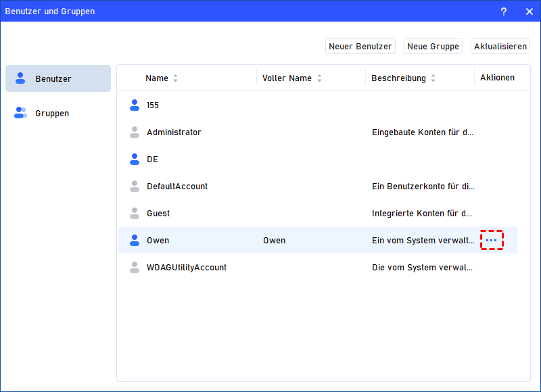Click the blue user icon next to DE
The image size is (541, 392).
click(x=134, y=160)
